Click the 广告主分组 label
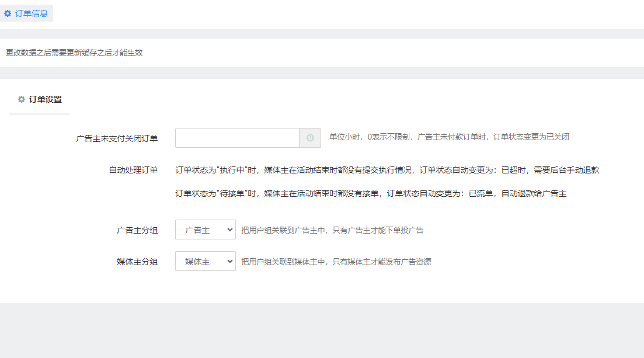This screenshot has height=358, width=644. pyautogui.click(x=137, y=230)
